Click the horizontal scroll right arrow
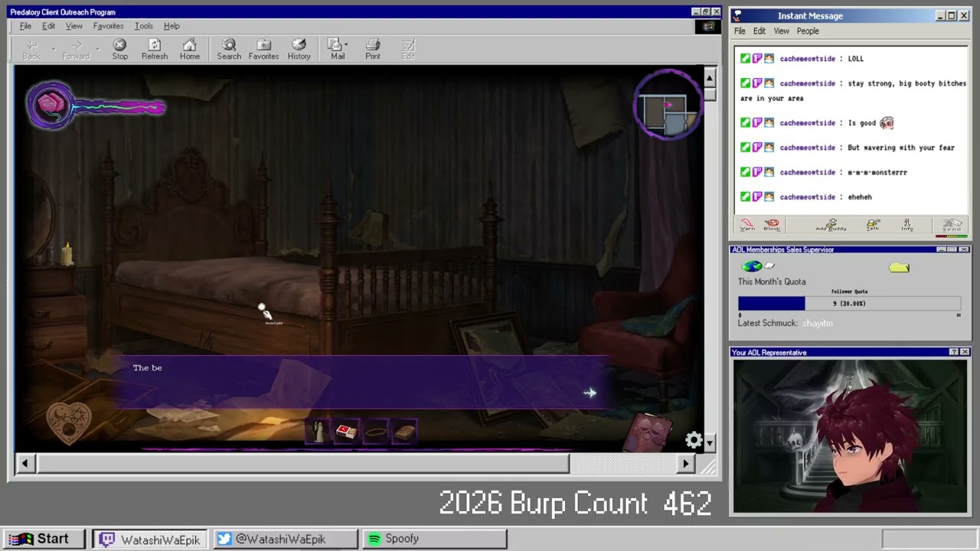980x551 pixels. (685, 464)
